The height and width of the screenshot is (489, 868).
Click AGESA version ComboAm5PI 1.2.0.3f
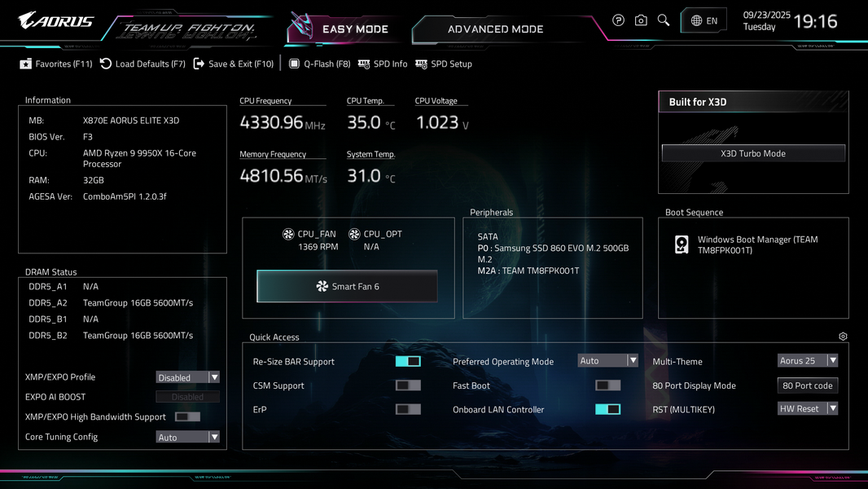pos(125,196)
